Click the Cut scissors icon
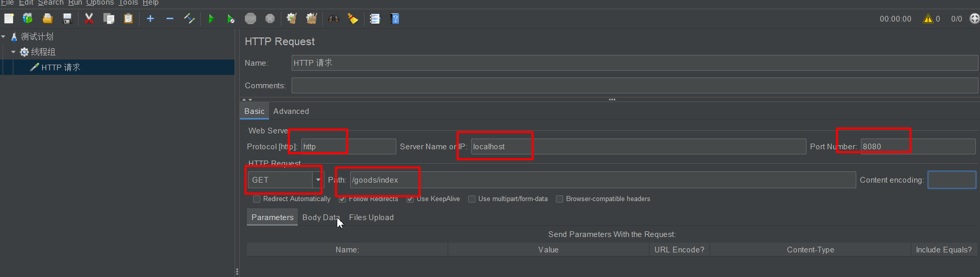This screenshot has width=980, height=277. pyautogui.click(x=89, y=19)
